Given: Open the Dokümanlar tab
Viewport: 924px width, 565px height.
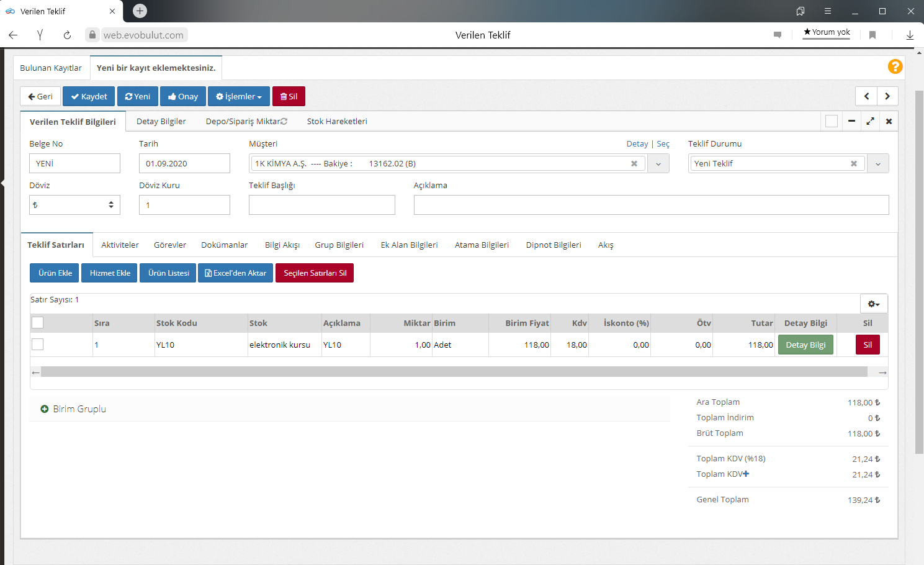Looking at the screenshot, I should [x=224, y=245].
